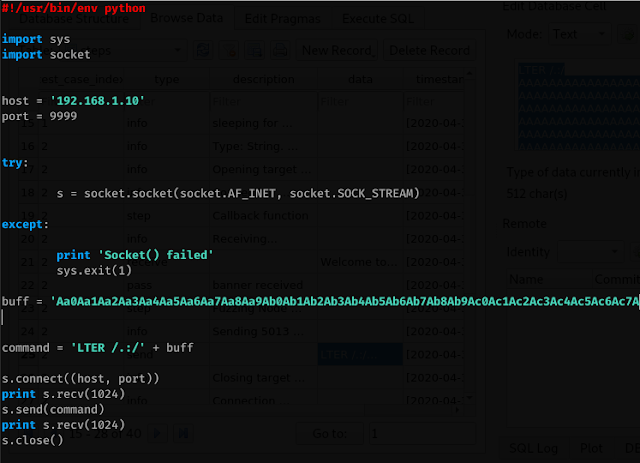Image resolution: width=640 pixels, height=463 pixels.
Task: Click the s.close() line in editor
Action: click(33, 441)
